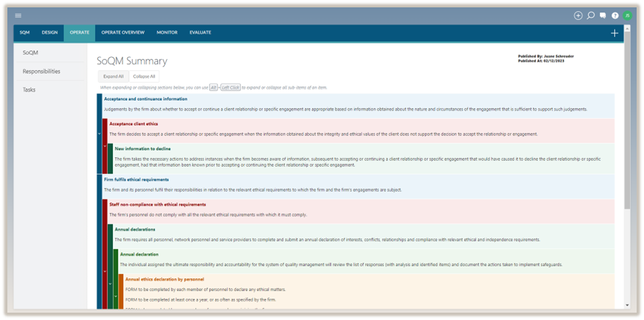This screenshot has width=644, height=320.
Task: Switch to the SQM tab
Action: (24, 32)
